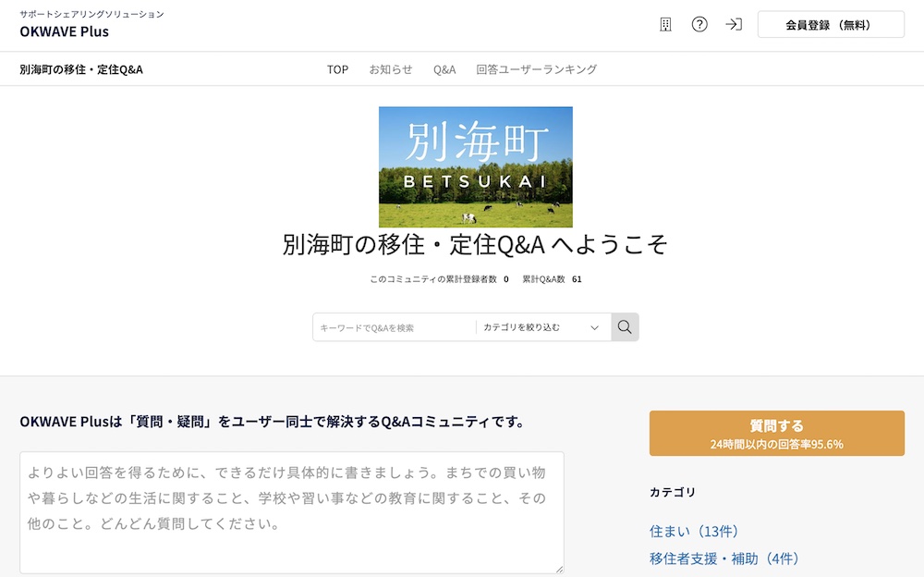The width and height of the screenshot is (924, 577).
Task: Click the BETSUKAI banner image
Action: point(475,166)
